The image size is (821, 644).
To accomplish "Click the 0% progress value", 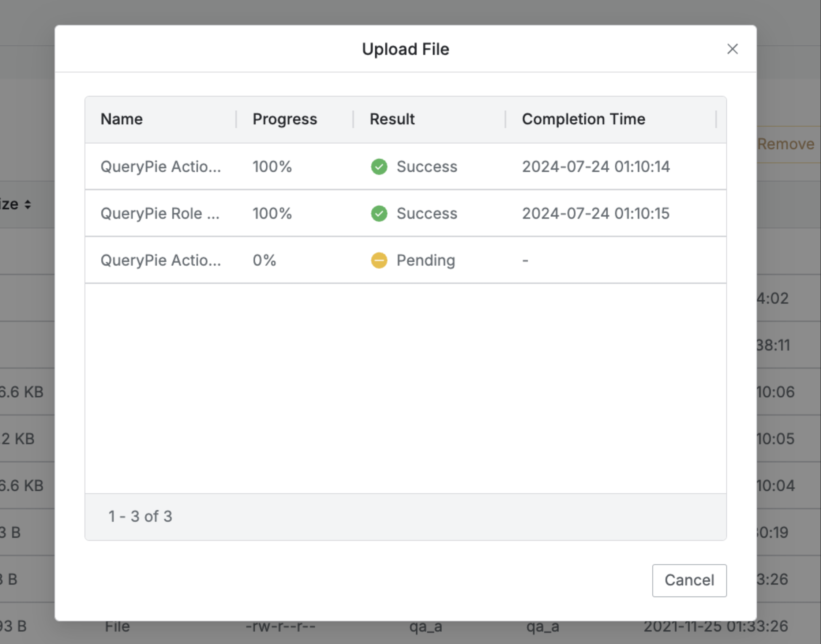I will point(264,260).
